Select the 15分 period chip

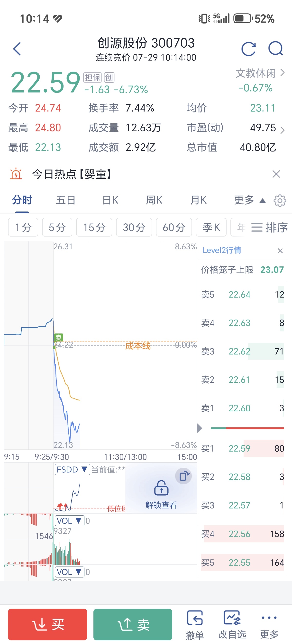click(94, 227)
